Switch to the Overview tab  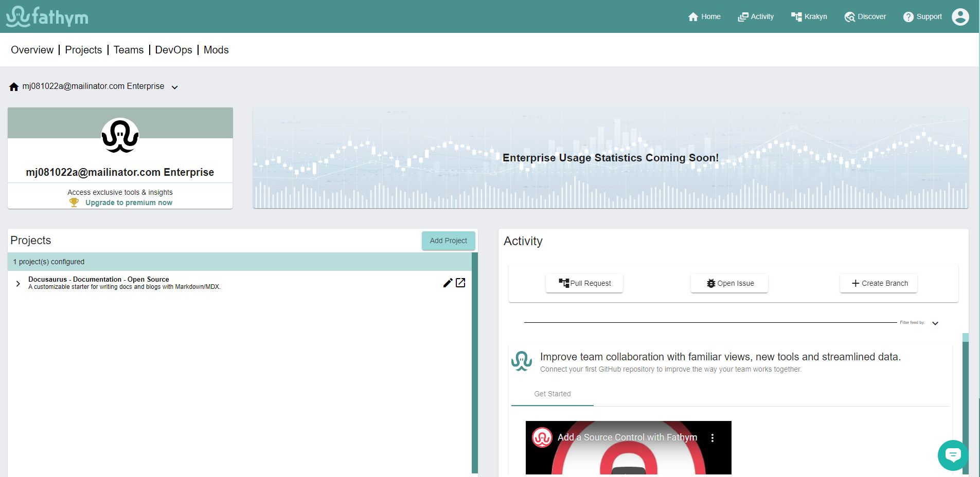pyautogui.click(x=32, y=50)
